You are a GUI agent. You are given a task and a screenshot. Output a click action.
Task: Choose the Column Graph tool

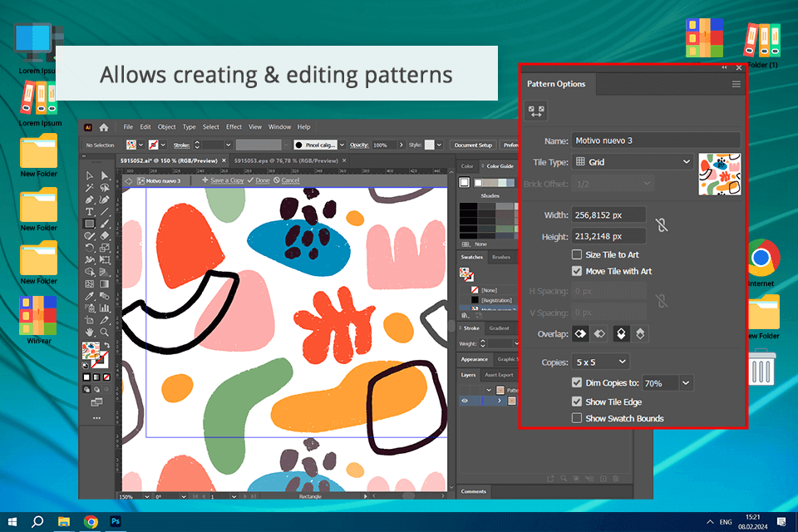pos(105,308)
